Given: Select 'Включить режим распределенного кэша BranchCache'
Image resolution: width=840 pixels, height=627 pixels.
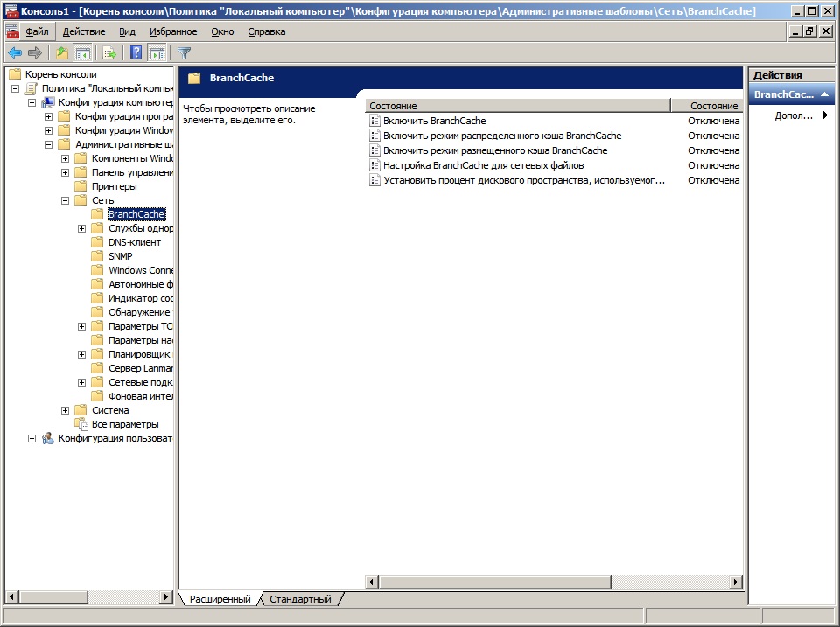Looking at the screenshot, I should tap(502, 136).
